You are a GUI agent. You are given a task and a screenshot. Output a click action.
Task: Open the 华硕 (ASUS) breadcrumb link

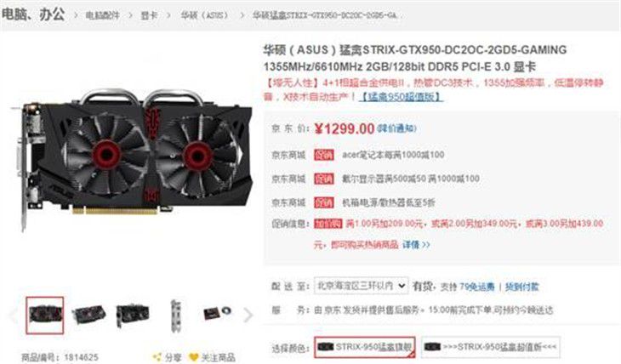(x=205, y=15)
